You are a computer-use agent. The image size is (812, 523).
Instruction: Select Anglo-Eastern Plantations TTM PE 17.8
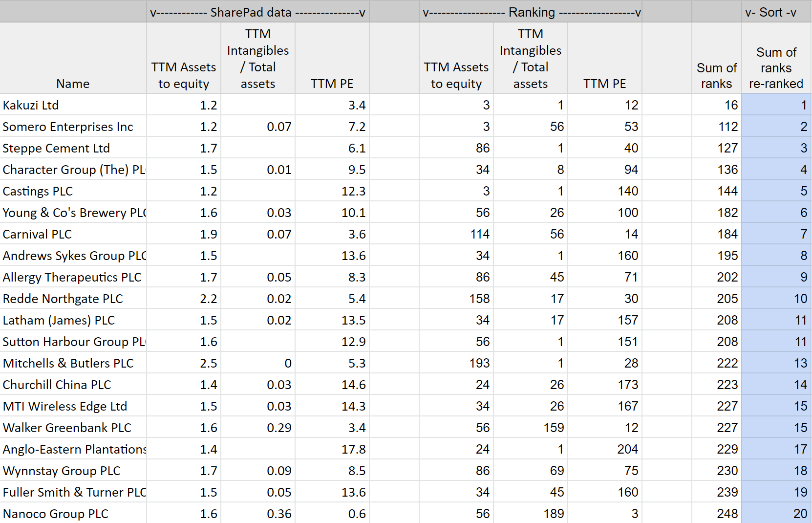tap(332, 449)
